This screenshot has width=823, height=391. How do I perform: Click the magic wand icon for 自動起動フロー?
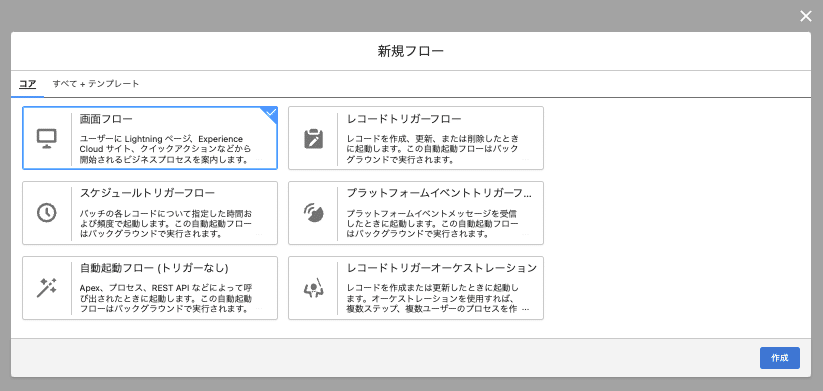coord(46,288)
